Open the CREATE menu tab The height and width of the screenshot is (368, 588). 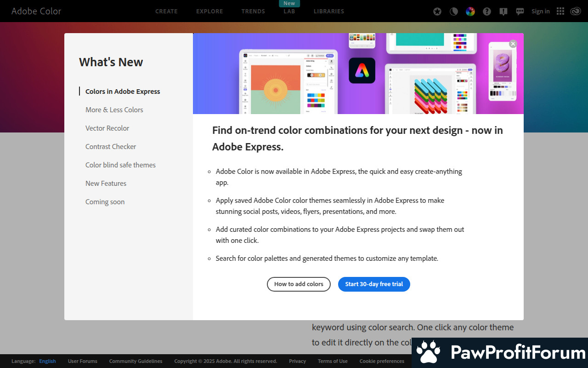(x=166, y=11)
